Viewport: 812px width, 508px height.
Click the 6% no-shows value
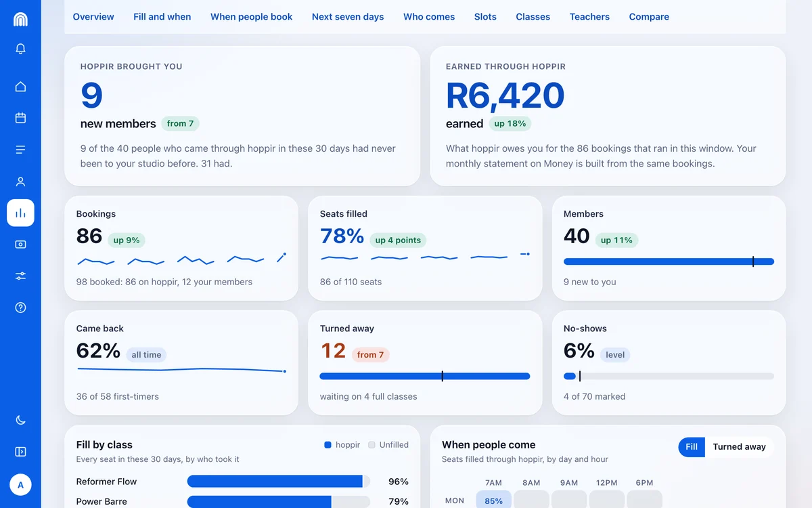[x=579, y=350]
